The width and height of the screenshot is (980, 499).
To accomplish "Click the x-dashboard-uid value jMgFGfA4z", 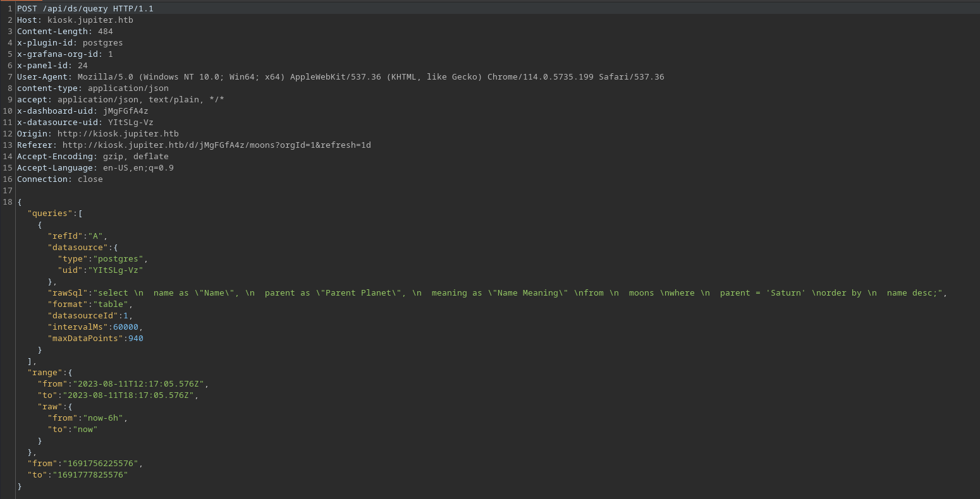I will pyautogui.click(x=126, y=111).
